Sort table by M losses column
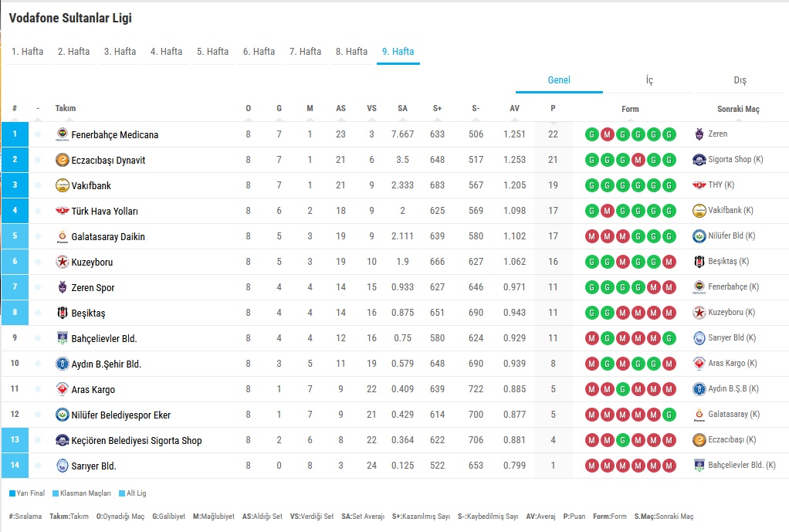Image resolution: width=789 pixels, height=532 pixels. point(310,108)
